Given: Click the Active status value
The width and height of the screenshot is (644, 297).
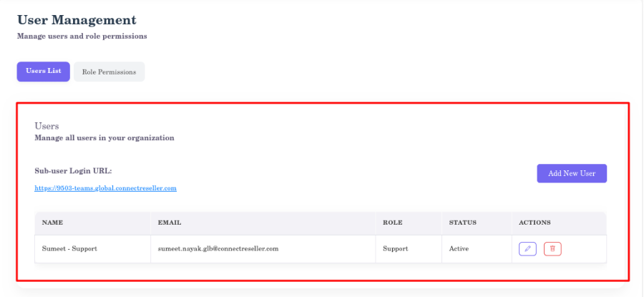Looking at the screenshot, I should [x=459, y=248].
